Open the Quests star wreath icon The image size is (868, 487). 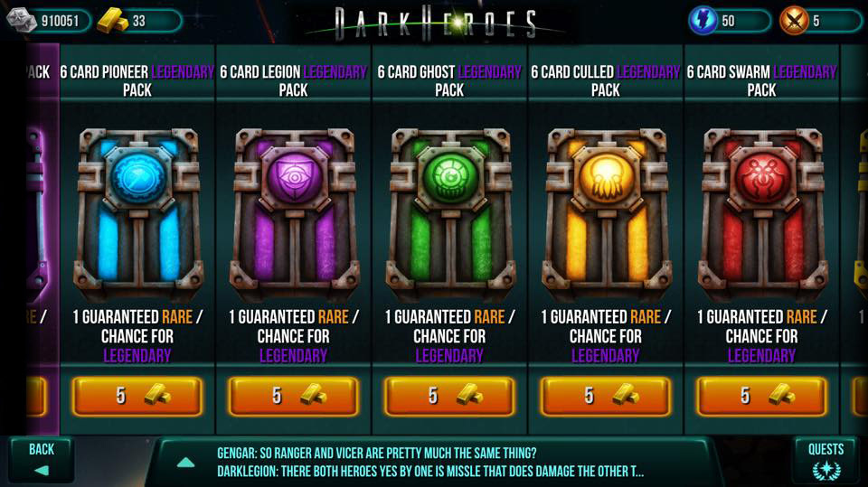[826, 470]
